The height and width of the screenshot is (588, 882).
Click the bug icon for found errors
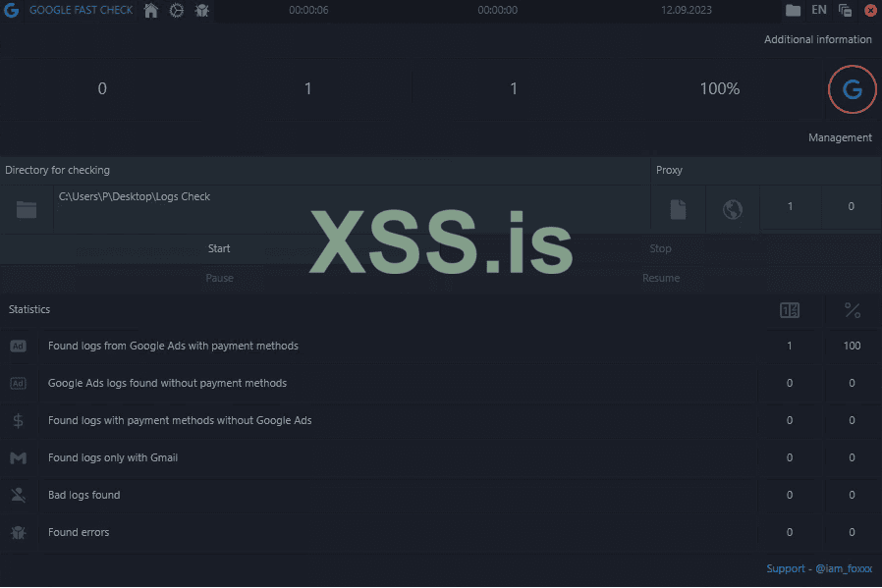tap(18, 532)
